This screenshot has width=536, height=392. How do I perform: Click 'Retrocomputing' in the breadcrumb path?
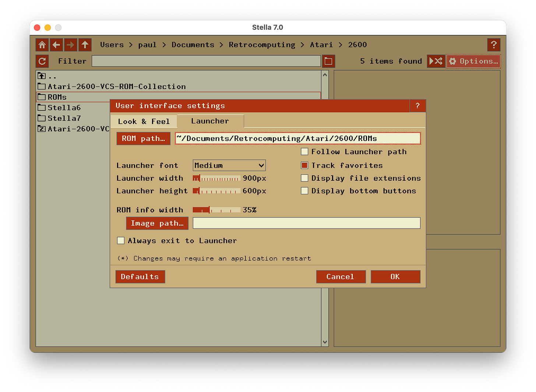[x=262, y=45]
